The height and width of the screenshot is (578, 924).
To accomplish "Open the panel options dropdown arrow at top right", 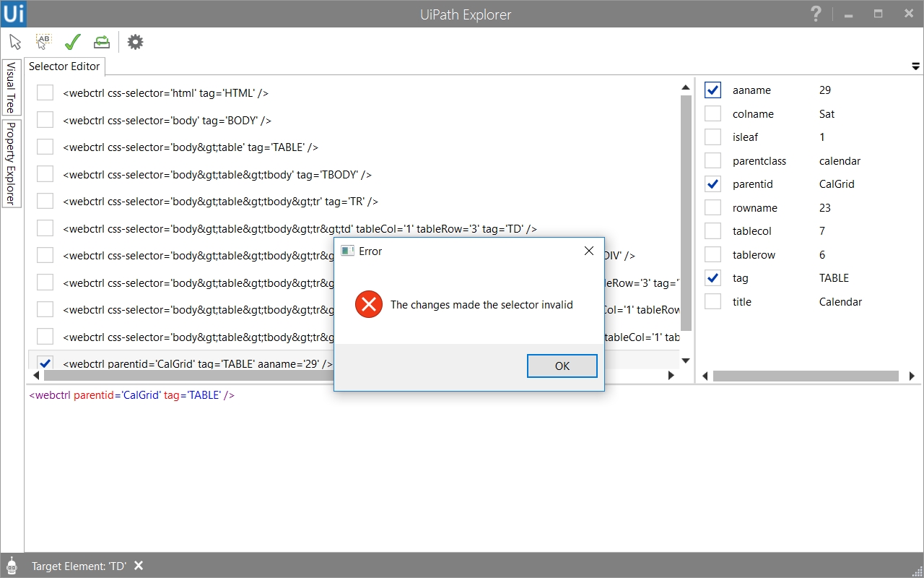I will (916, 66).
